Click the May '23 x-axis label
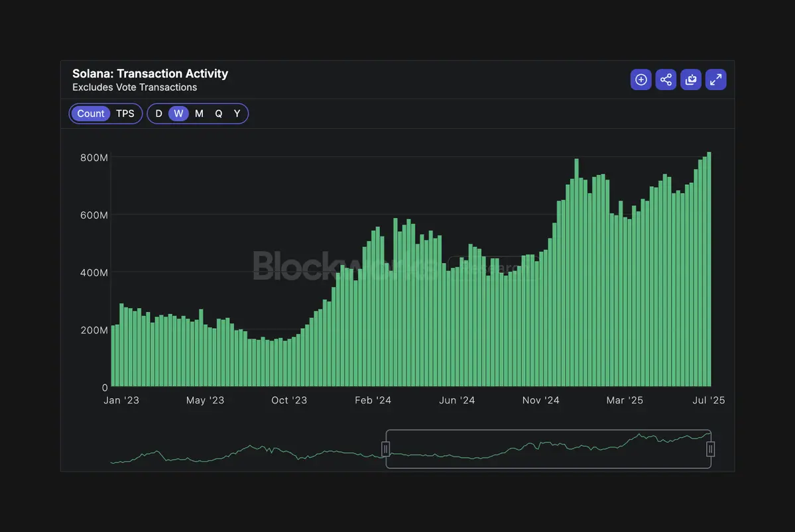Screen dimensions: 795x532 [205, 400]
